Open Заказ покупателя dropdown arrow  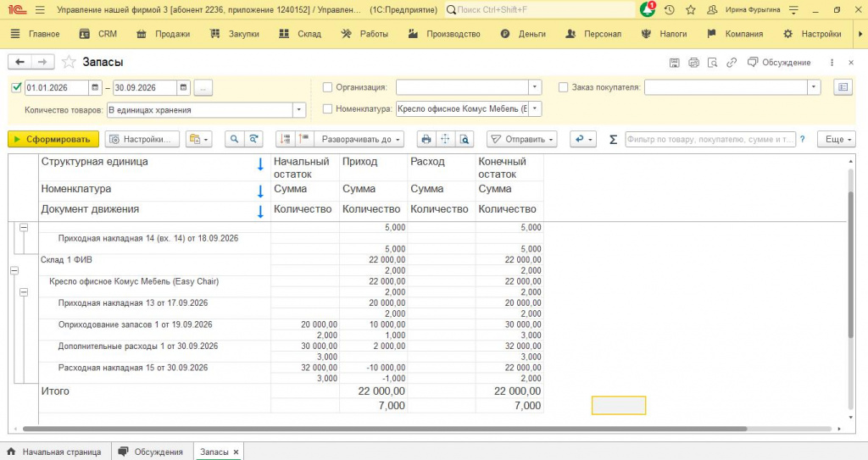pos(813,87)
